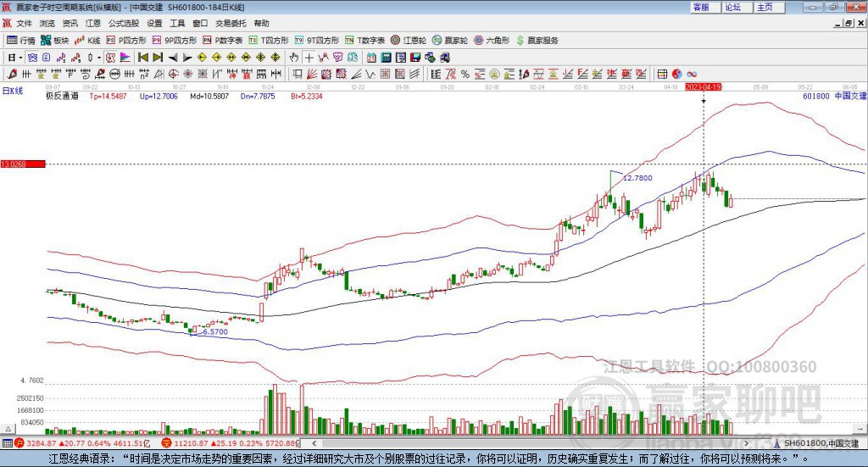The width and height of the screenshot is (868, 467).
Task: Open 赢家轮 wheel tool
Action: point(449,41)
